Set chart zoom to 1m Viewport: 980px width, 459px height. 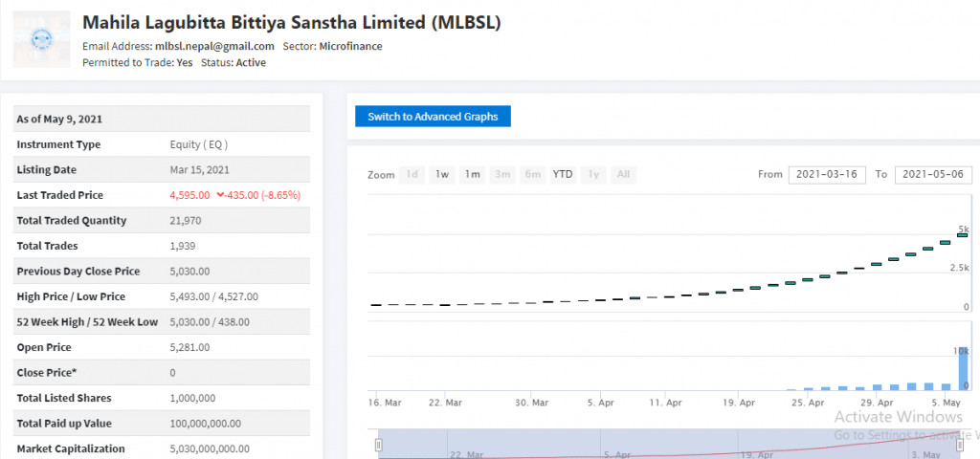coord(472,174)
